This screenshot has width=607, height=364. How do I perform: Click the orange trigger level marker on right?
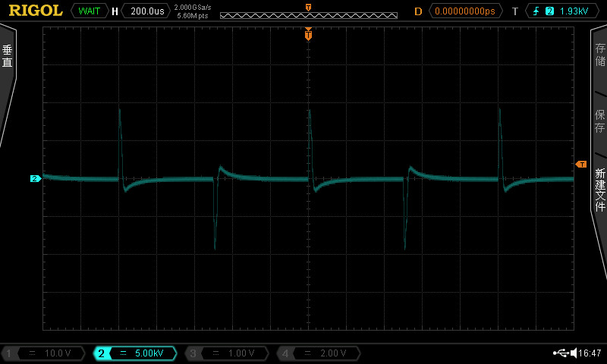point(581,164)
